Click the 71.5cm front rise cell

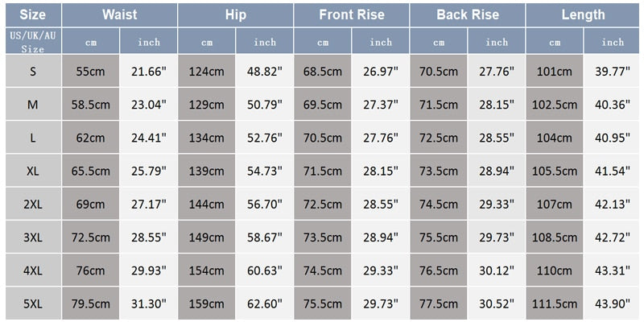click(x=323, y=171)
